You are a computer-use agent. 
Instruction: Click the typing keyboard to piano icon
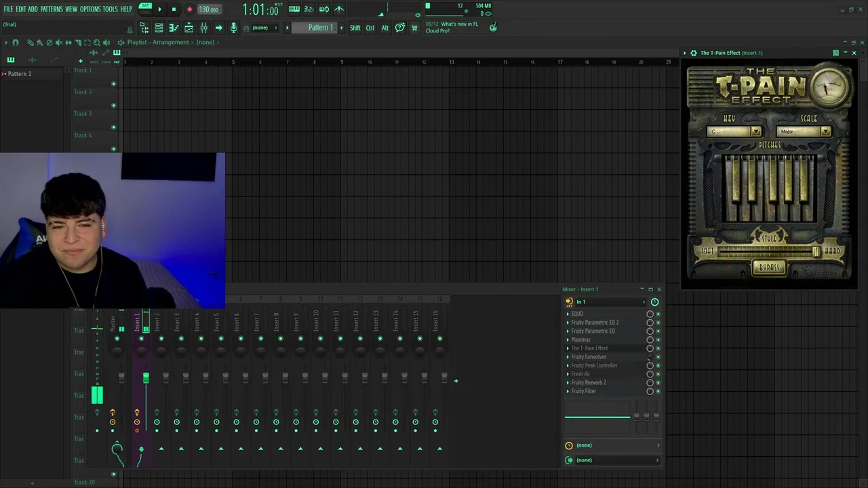tap(294, 9)
